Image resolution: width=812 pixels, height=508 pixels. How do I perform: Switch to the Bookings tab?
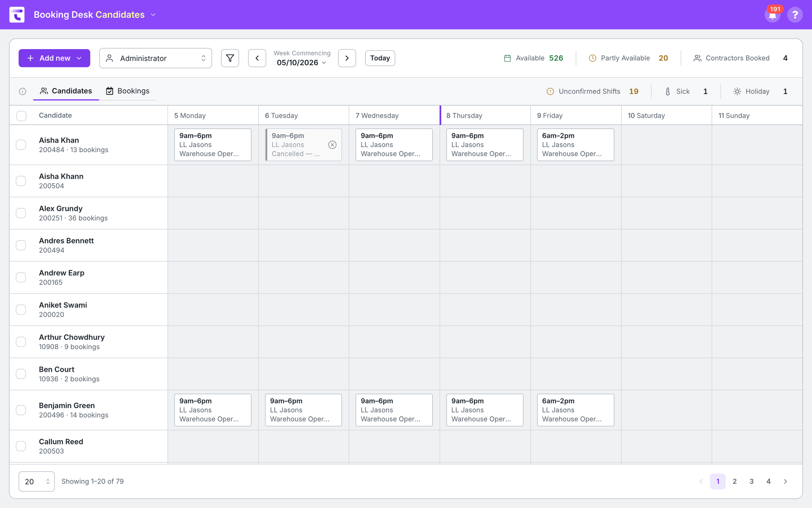128,91
